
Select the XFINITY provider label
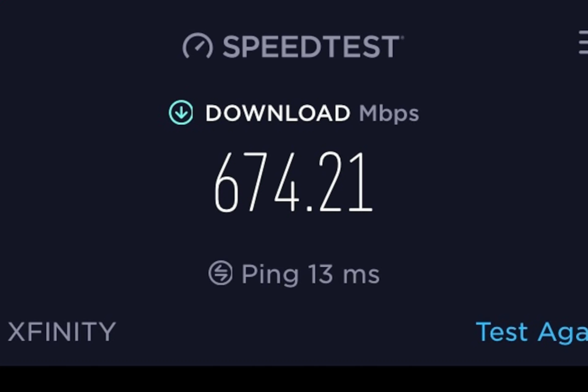[x=62, y=332]
